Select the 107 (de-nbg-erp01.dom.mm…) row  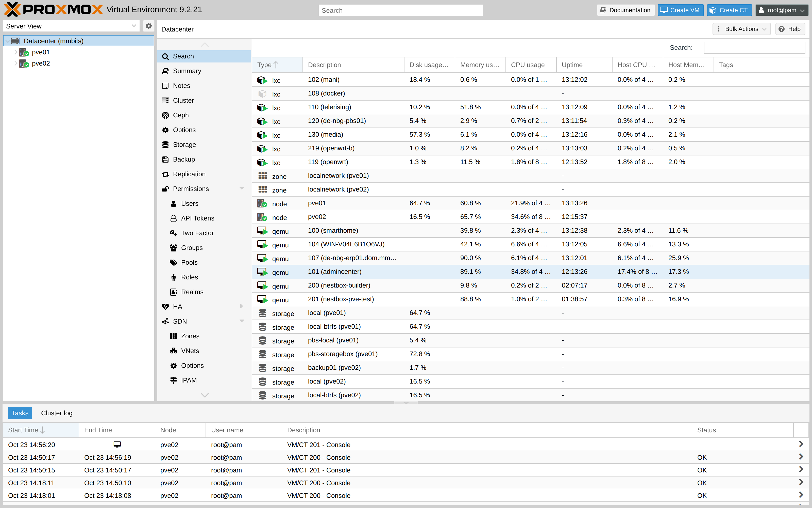pyautogui.click(x=530, y=258)
